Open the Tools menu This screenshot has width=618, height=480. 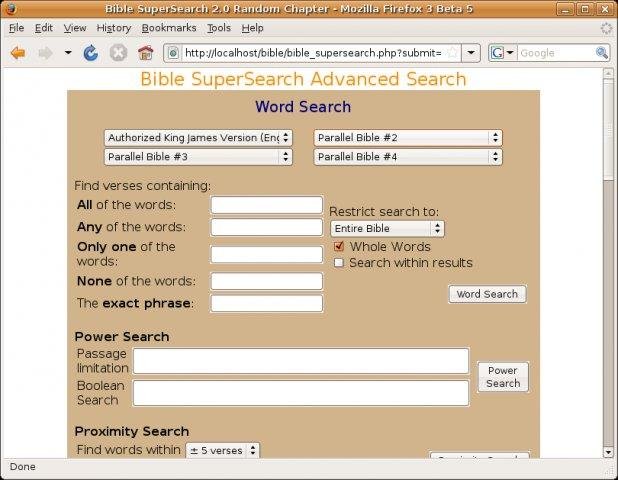219,28
